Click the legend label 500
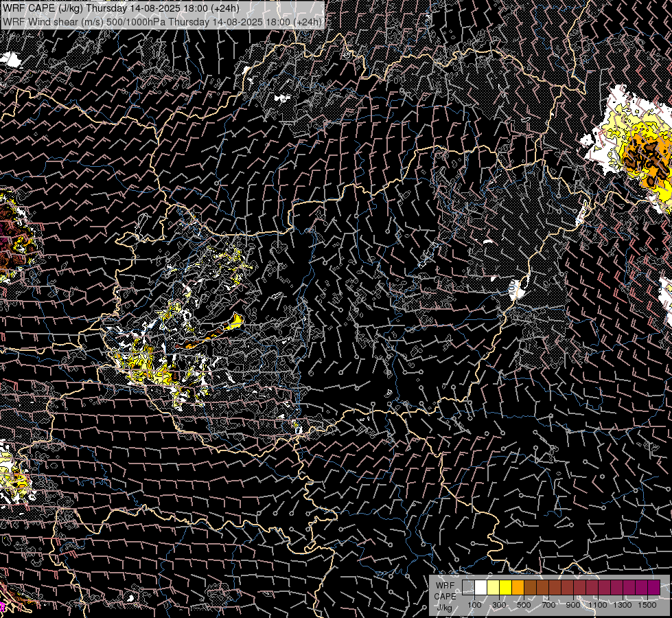This screenshot has height=618, width=672. 524,605
